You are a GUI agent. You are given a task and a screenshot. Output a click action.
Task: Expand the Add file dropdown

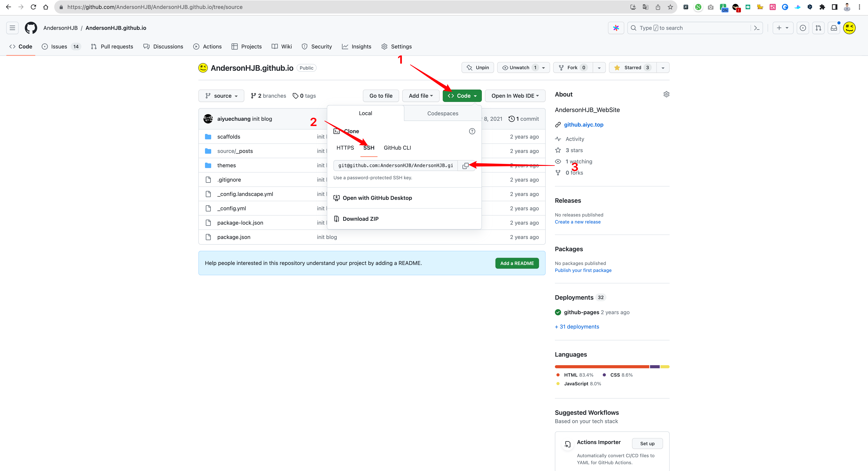pos(420,96)
